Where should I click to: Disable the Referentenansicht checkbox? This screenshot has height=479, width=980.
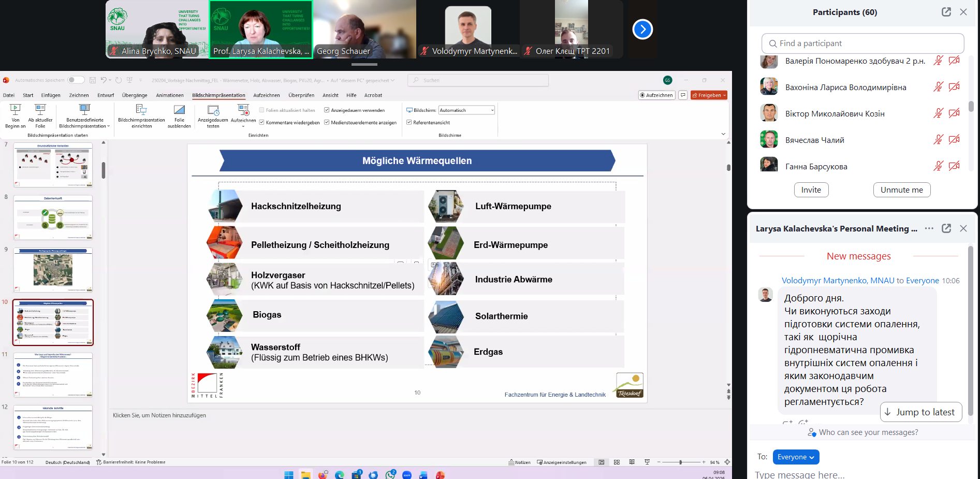click(x=409, y=123)
